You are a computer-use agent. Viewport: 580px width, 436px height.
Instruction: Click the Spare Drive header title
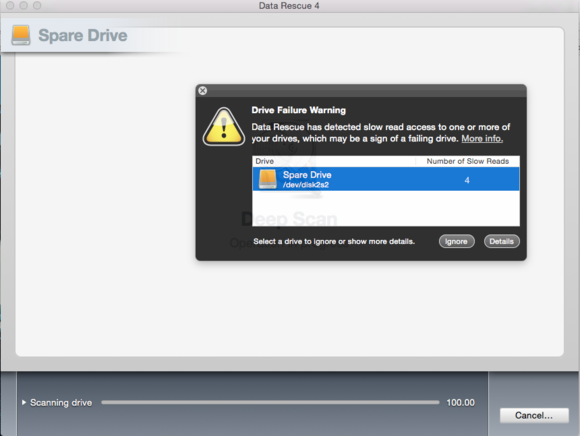[x=83, y=36]
